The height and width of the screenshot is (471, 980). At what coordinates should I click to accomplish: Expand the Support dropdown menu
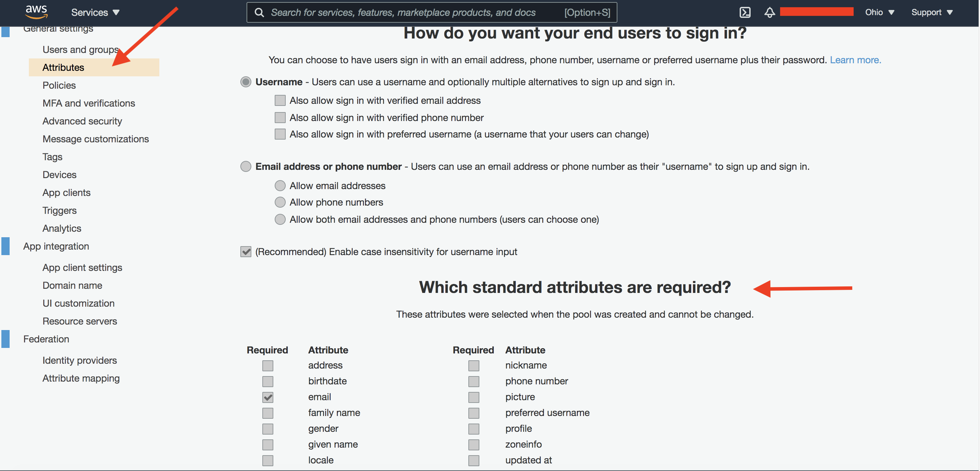931,13
